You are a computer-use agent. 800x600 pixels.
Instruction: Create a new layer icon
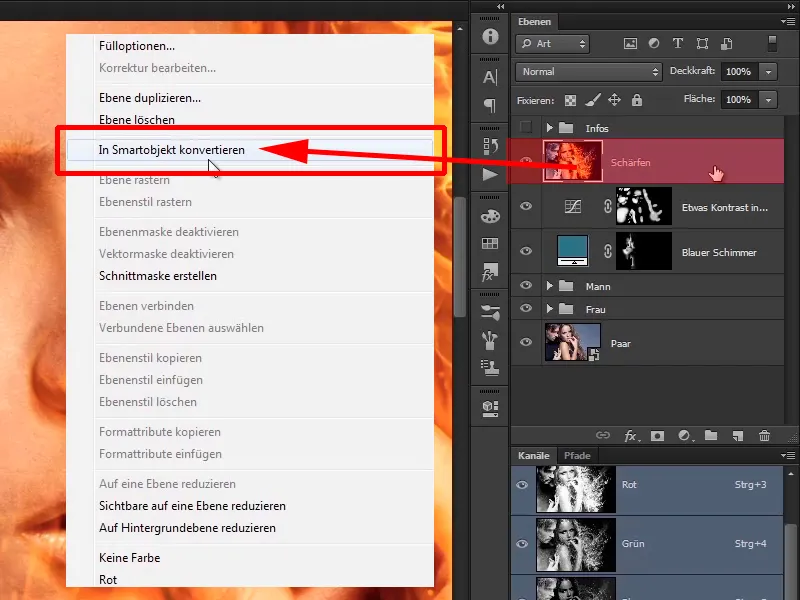tap(738, 436)
